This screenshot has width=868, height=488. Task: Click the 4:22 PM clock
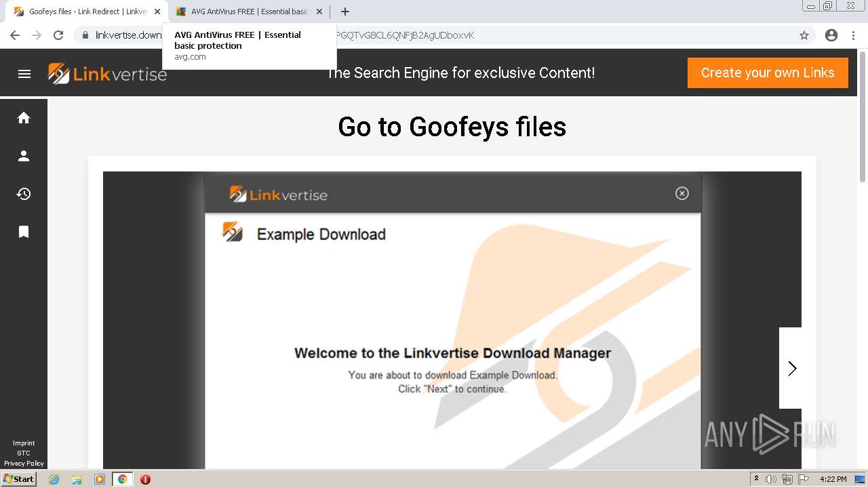pos(833,479)
